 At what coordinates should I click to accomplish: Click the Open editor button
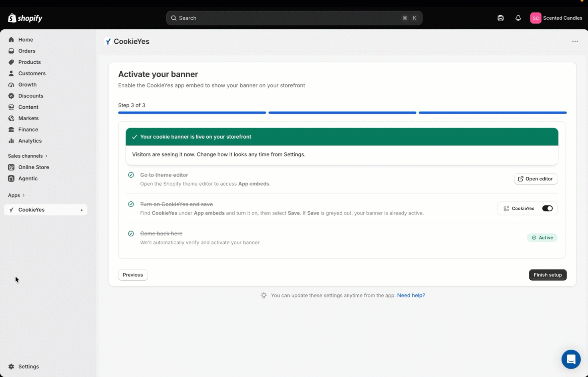click(536, 179)
